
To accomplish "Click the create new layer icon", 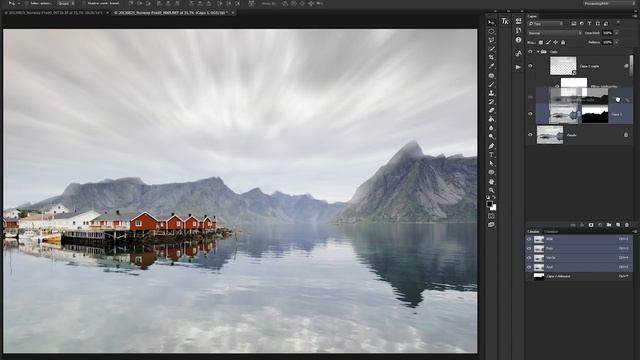I will 618,225.
